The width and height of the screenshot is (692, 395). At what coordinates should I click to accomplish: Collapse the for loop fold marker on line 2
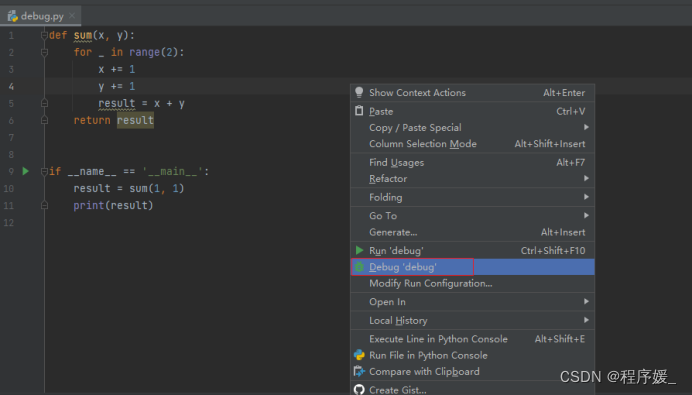click(x=44, y=53)
